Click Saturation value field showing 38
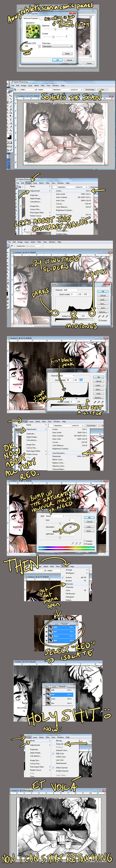 tap(72, 527)
